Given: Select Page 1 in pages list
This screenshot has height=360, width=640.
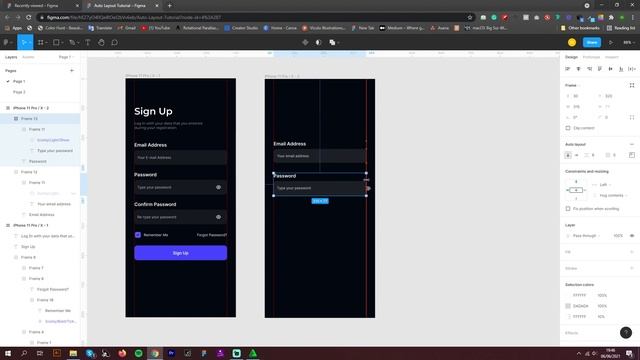Looking at the screenshot, I should 19,82.
